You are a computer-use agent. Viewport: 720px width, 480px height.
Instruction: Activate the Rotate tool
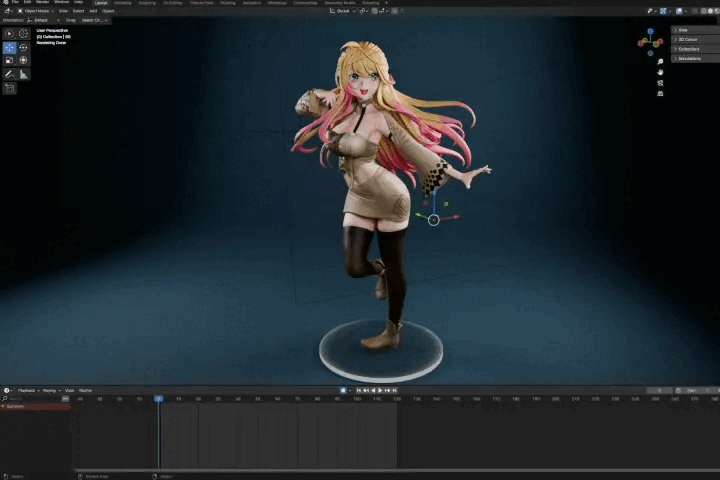click(x=23, y=47)
